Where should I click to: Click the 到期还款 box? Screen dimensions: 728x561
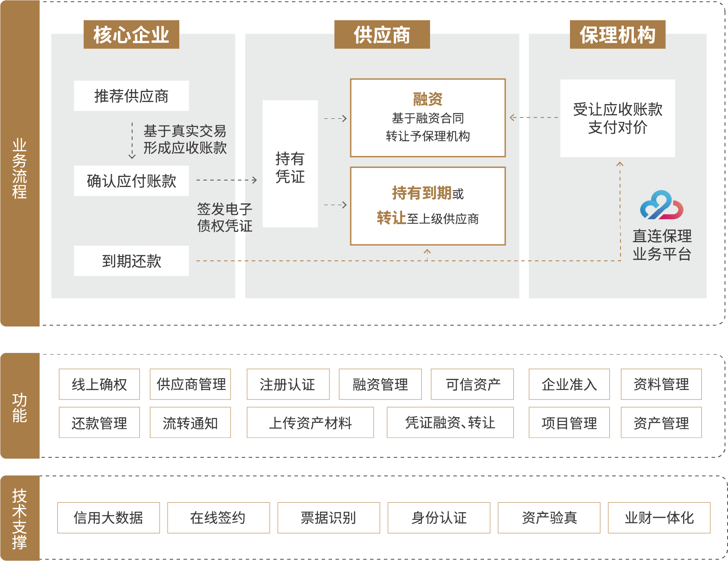coord(131,261)
